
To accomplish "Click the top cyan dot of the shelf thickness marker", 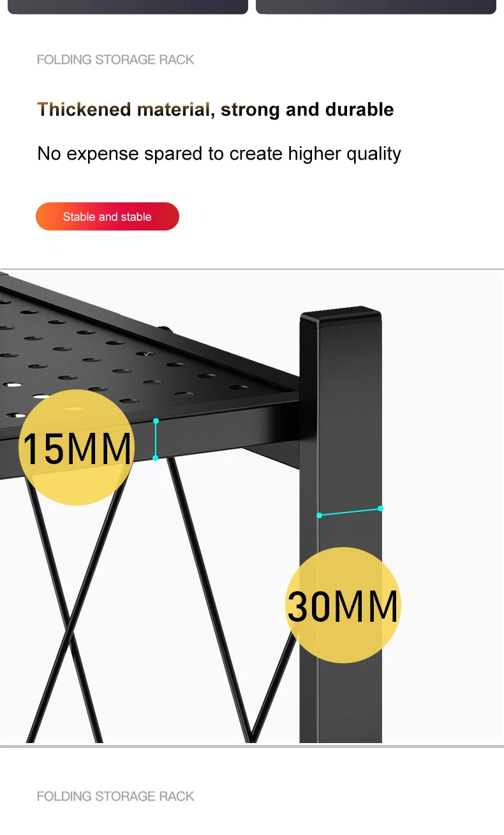I will 156,421.
